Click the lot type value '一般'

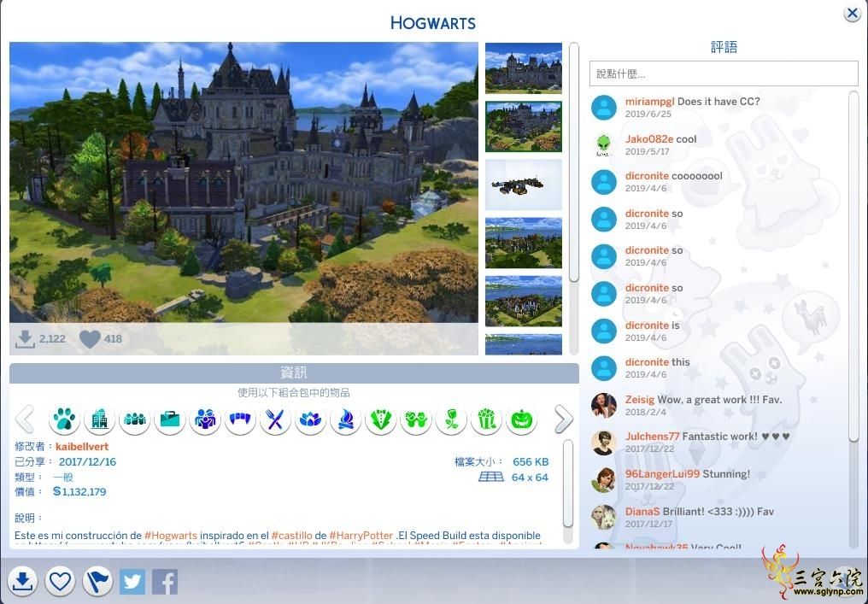pos(63,478)
